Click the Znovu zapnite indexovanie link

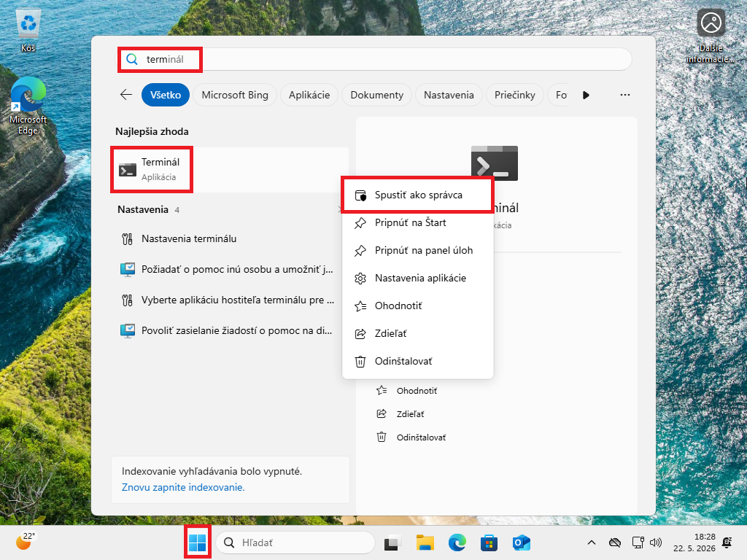(x=183, y=487)
